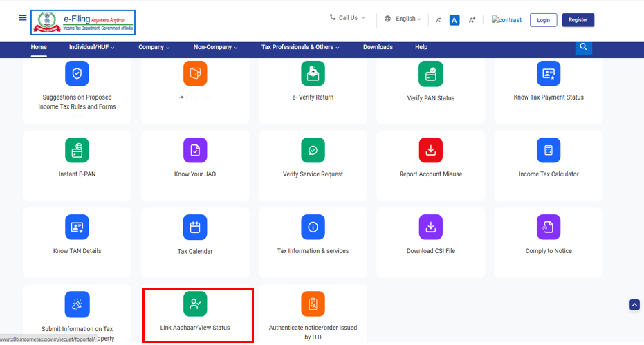The width and height of the screenshot is (644, 345).
Task: Click the Register button
Action: 578,20
